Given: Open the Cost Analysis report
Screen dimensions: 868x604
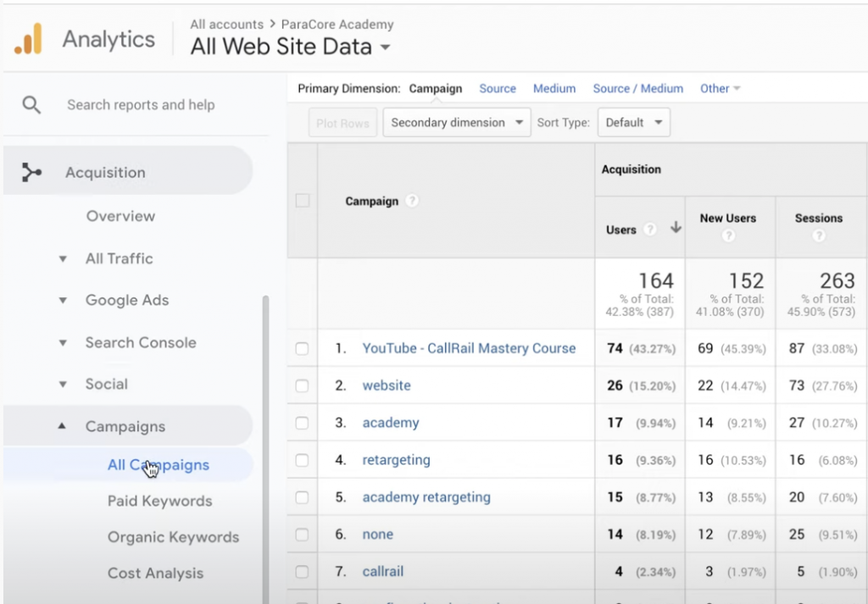Looking at the screenshot, I should 156,574.
